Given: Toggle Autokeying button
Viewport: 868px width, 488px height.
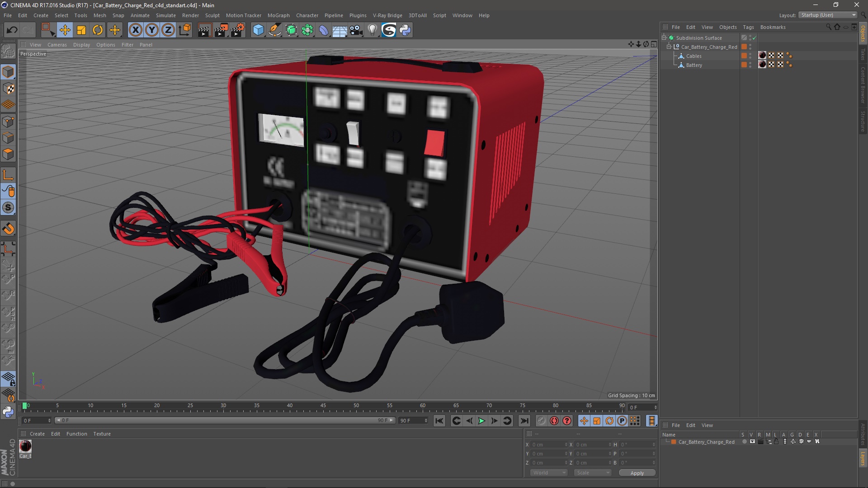Looking at the screenshot, I should click(x=554, y=421).
